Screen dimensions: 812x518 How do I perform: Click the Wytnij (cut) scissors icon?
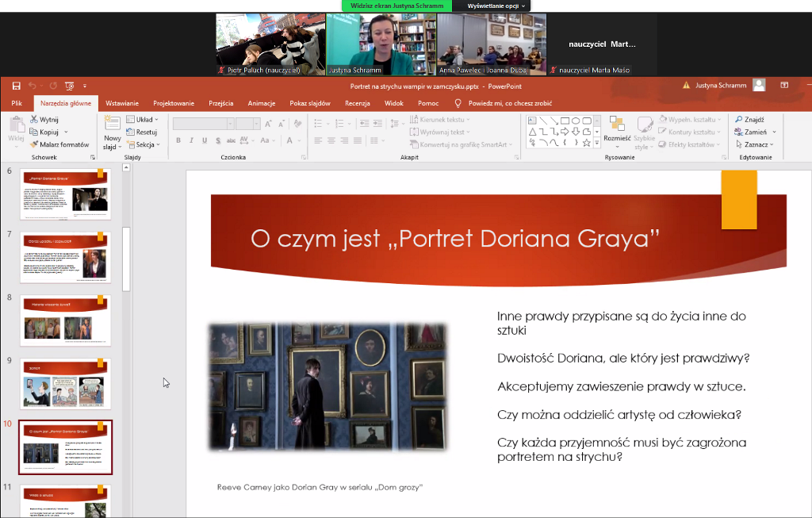tap(33, 120)
